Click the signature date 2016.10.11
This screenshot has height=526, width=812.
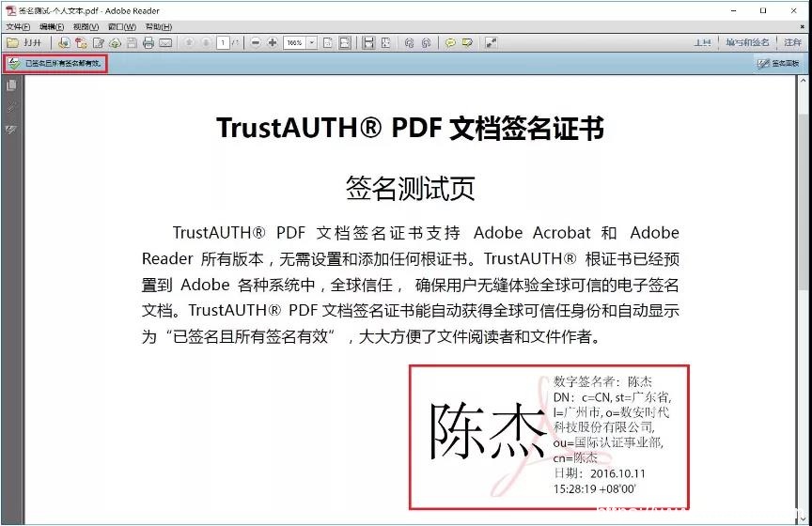(617, 473)
